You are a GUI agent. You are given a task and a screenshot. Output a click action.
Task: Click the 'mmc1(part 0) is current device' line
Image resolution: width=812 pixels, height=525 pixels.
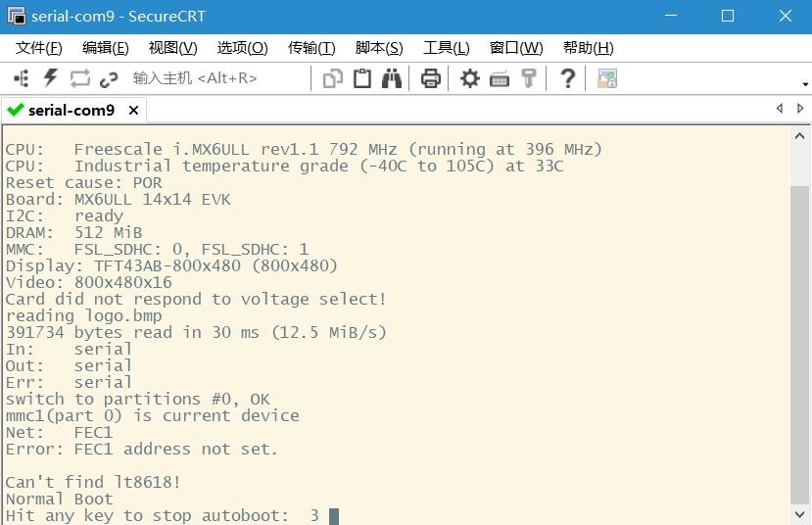[x=152, y=415]
